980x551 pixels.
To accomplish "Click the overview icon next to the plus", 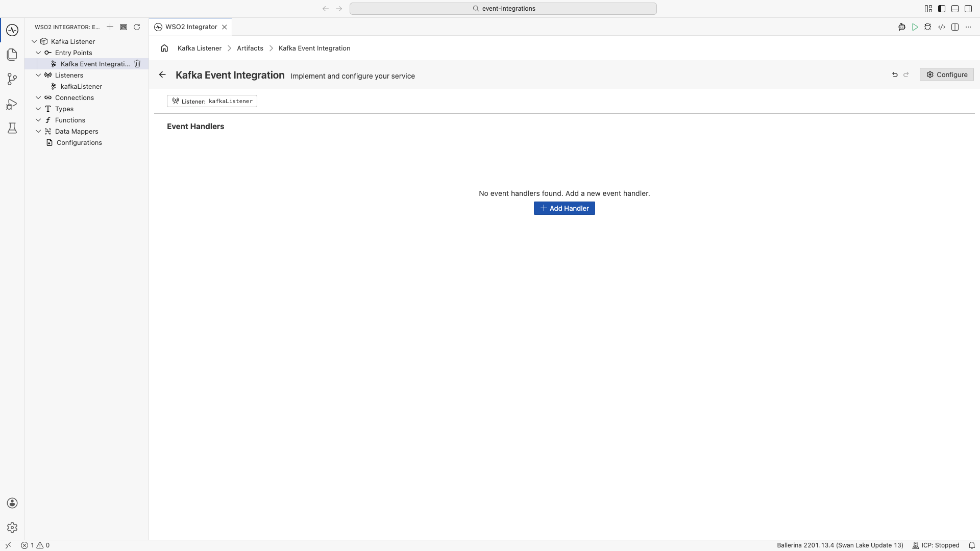I will pos(124,27).
